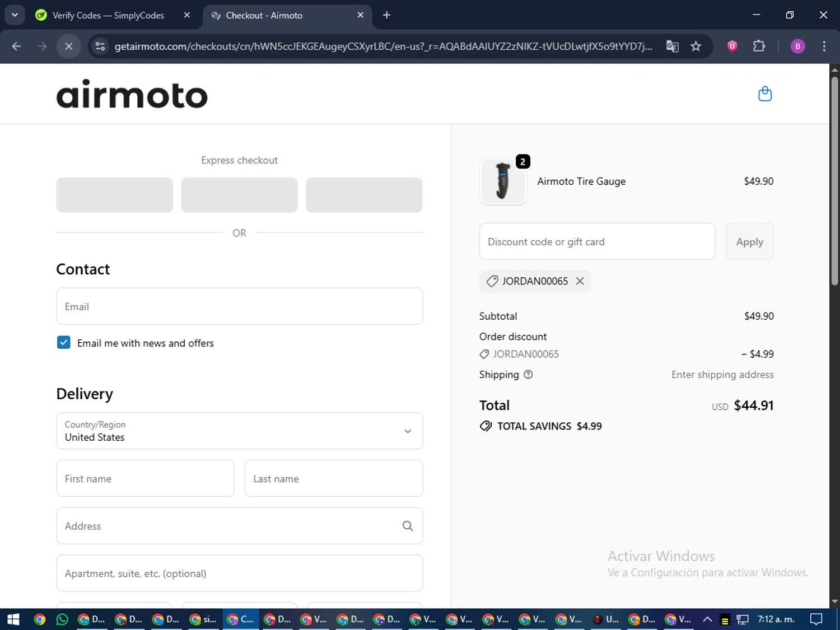Click the Total amount '$44.91'
This screenshot has width=840, height=630.
[x=754, y=405]
